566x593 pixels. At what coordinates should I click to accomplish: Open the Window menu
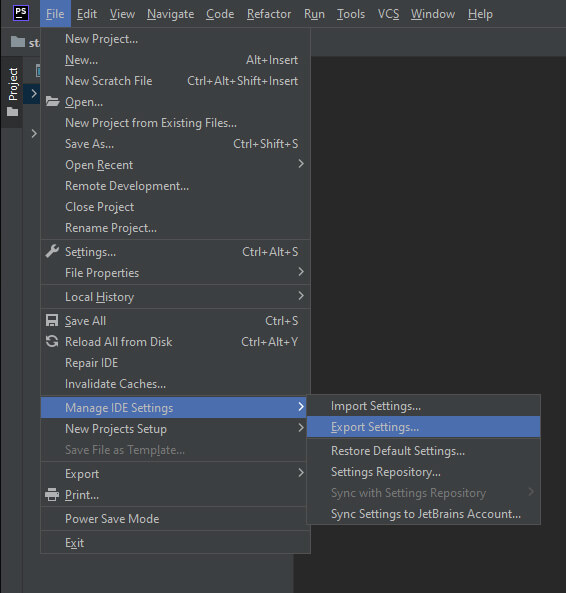[x=433, y=14]
